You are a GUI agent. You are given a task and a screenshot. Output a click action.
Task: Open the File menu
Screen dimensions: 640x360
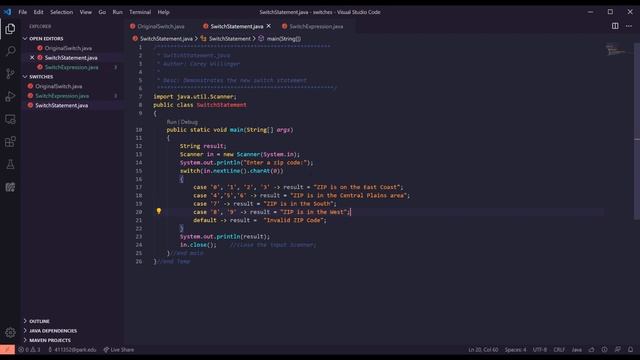pos(23,12)
